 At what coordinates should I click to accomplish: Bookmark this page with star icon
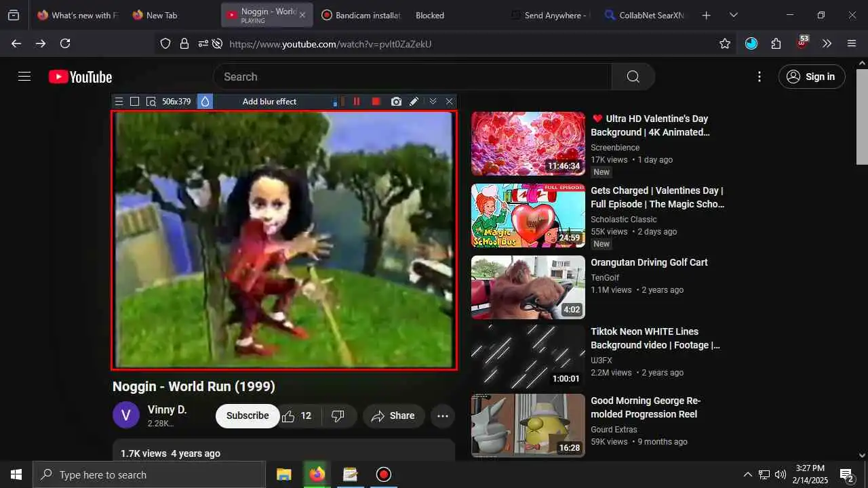pos(725,43)
